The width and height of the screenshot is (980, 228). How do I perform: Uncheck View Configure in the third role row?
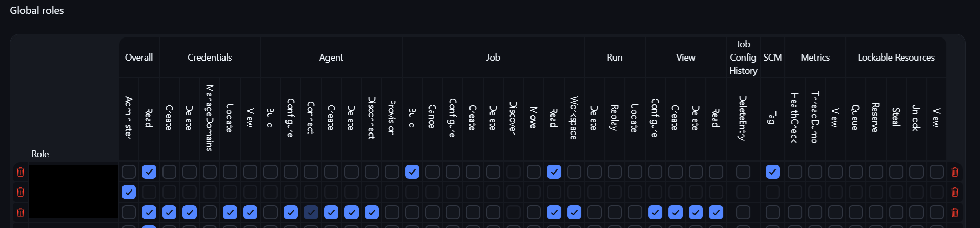pyautogui.click(x=655, y=212)
